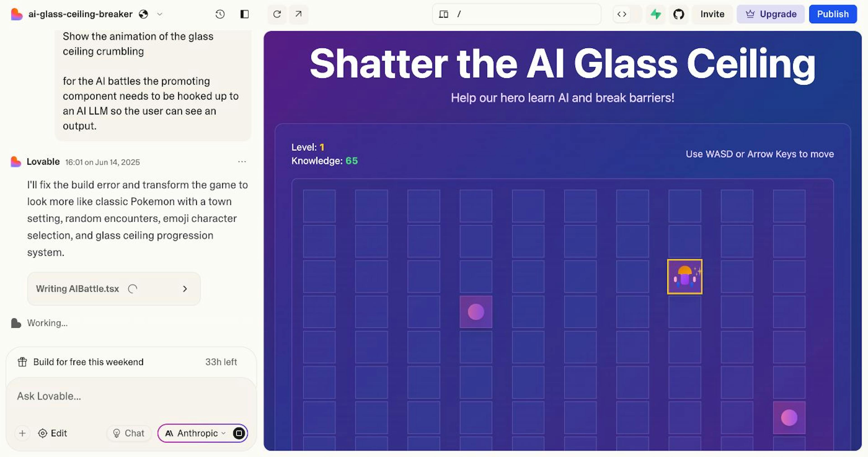
Task: Click the device preview icon in URL bar
Action: coord(443,14)
